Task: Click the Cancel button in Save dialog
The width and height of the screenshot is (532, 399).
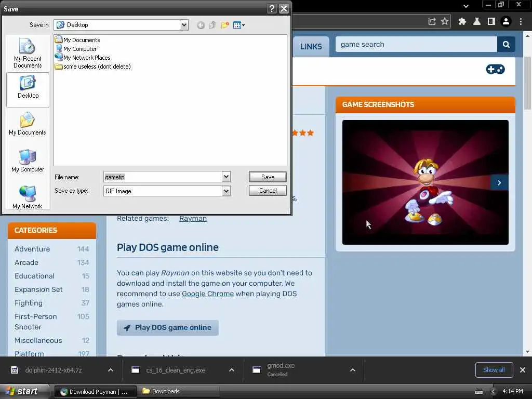Action: coord(268,191)
